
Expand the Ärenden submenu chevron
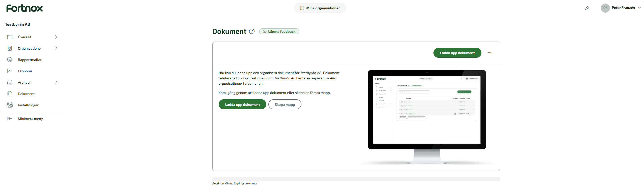coord(56,82)
